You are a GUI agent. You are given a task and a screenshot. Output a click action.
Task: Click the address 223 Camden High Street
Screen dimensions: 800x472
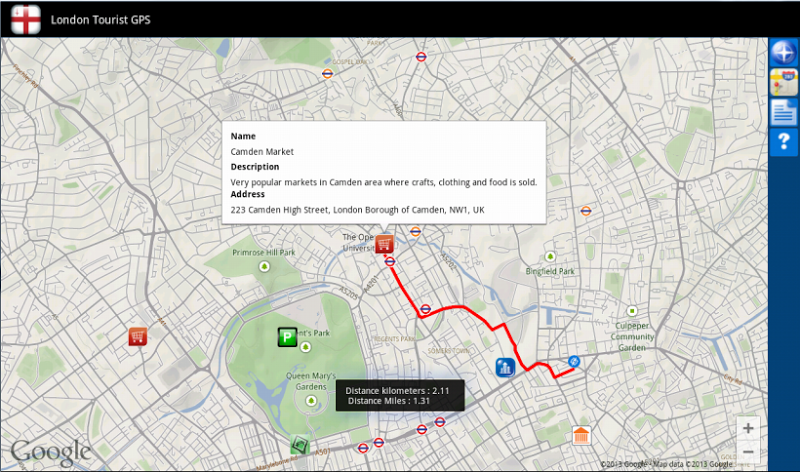coord(357,210)
